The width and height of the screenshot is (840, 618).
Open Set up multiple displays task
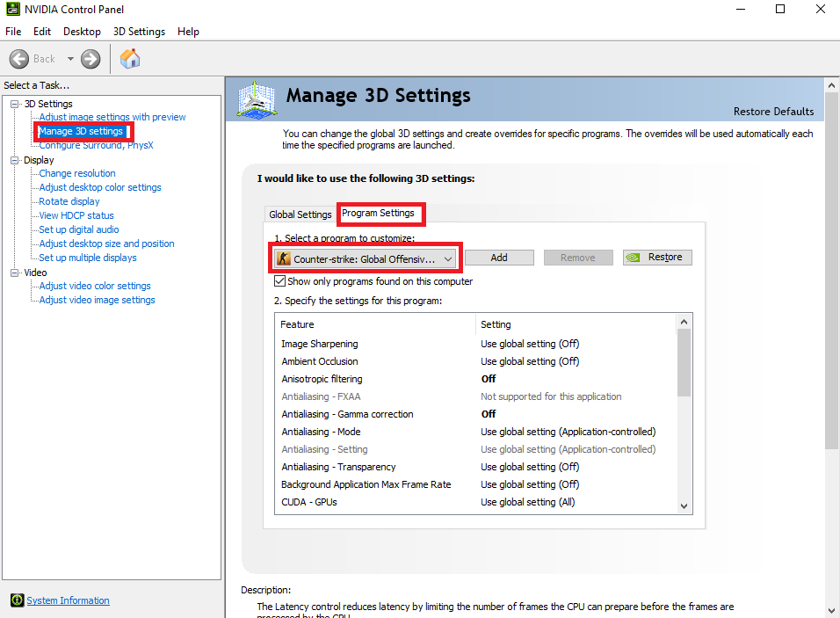[88, 258]
